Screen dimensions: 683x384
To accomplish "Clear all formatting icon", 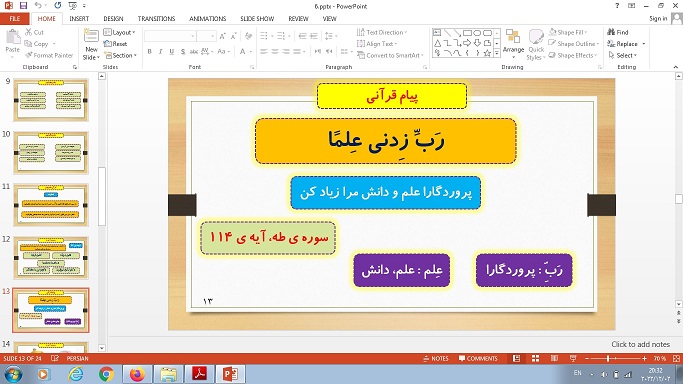I will 248,36.
